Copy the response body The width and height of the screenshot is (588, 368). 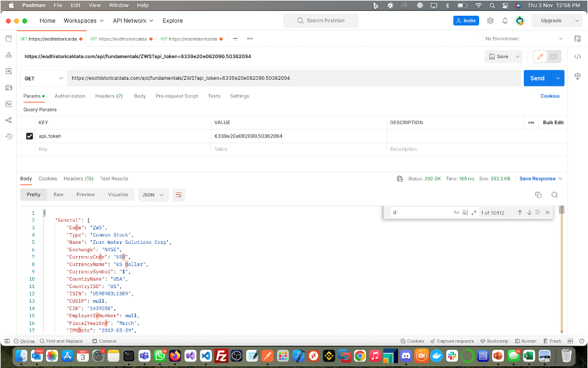[x=538, y=194]
